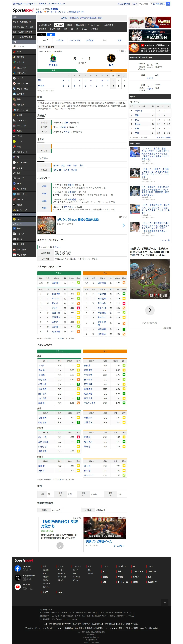Switch to the テキスト速報 tab
This screenshot has width=183, height=644.
click(x=75, y=40)
